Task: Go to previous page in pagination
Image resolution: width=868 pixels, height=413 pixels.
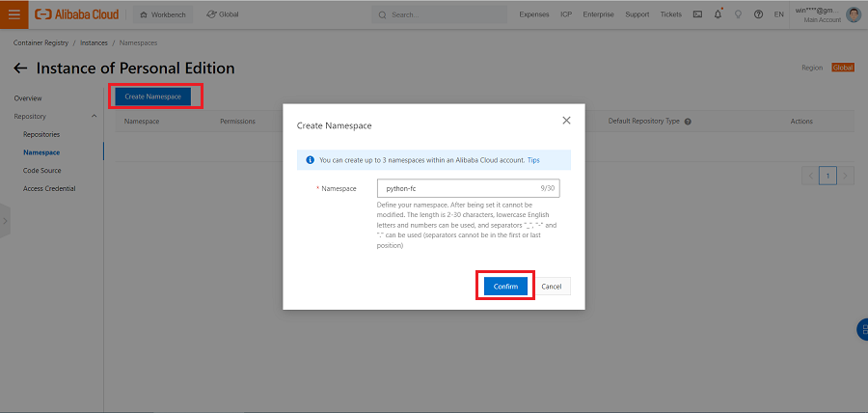Action: (x=810, y=176)
